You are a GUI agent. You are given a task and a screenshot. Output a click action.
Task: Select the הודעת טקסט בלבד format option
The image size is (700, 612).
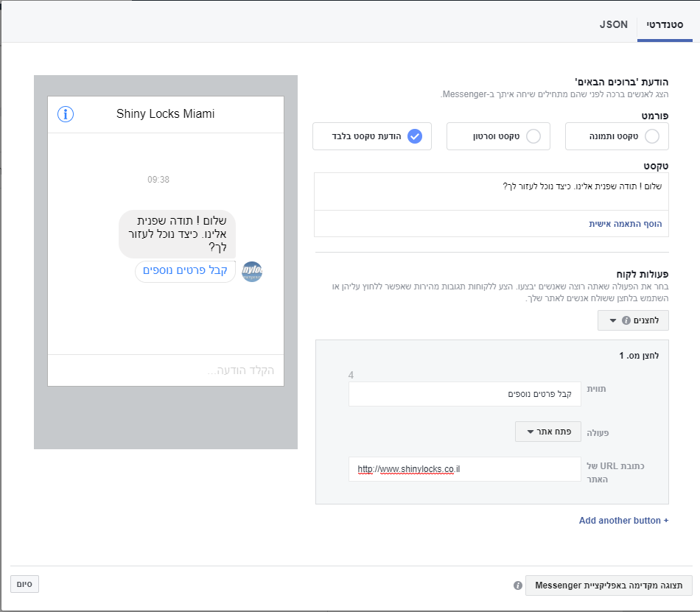(372, 136)
